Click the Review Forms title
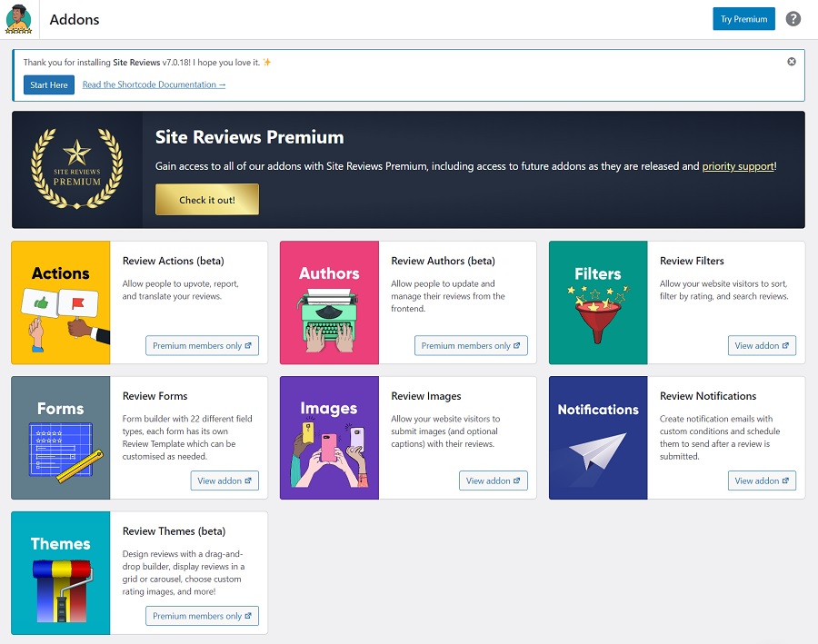This screenshot has height=644, width=818. click(155, 396)
